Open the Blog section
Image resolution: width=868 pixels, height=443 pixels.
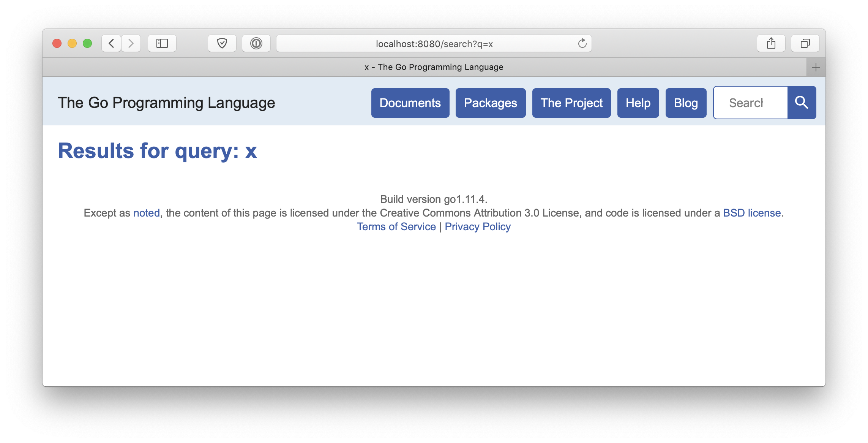(685, 103)
